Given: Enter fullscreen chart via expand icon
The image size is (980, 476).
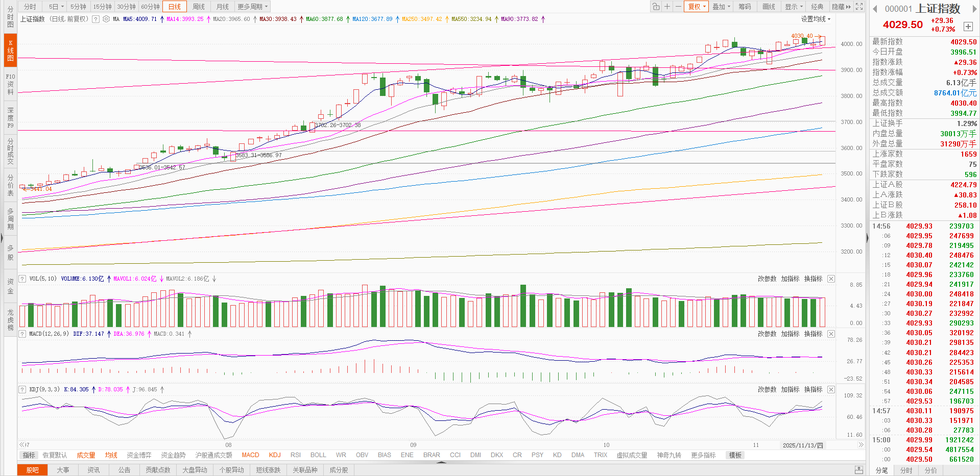Looking at the screenshot, I should [x=859, y=7].
